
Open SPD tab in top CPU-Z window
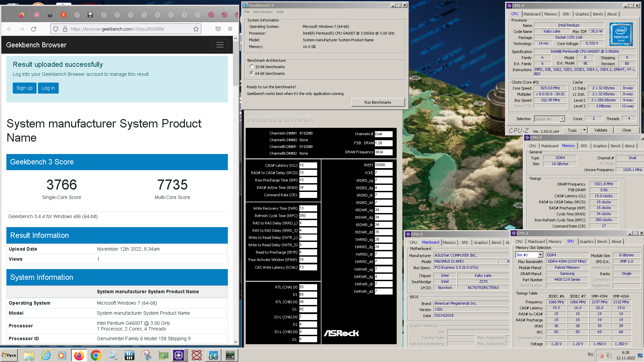coord(566,14)
